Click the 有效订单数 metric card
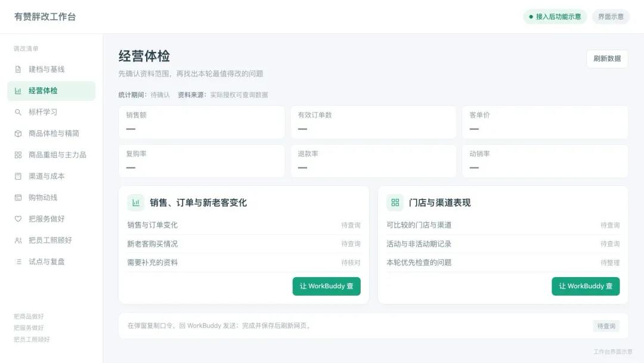The image size is (644, 363). [373, 122]
